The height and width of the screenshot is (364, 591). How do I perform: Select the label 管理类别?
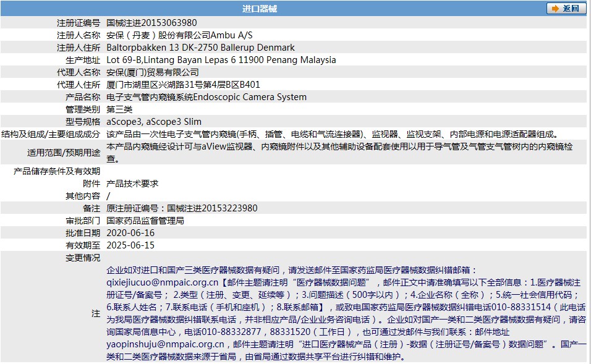(x=83, y=109)
